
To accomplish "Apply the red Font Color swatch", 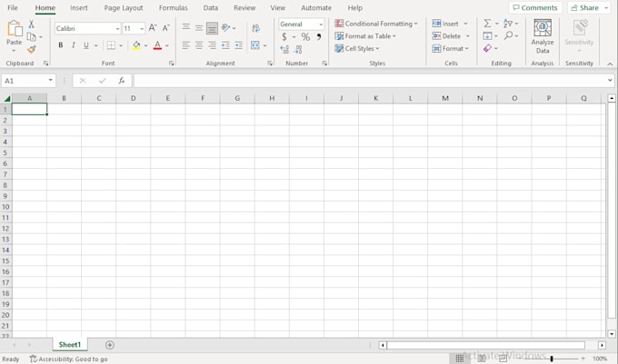I will click(x=157, y=45).
